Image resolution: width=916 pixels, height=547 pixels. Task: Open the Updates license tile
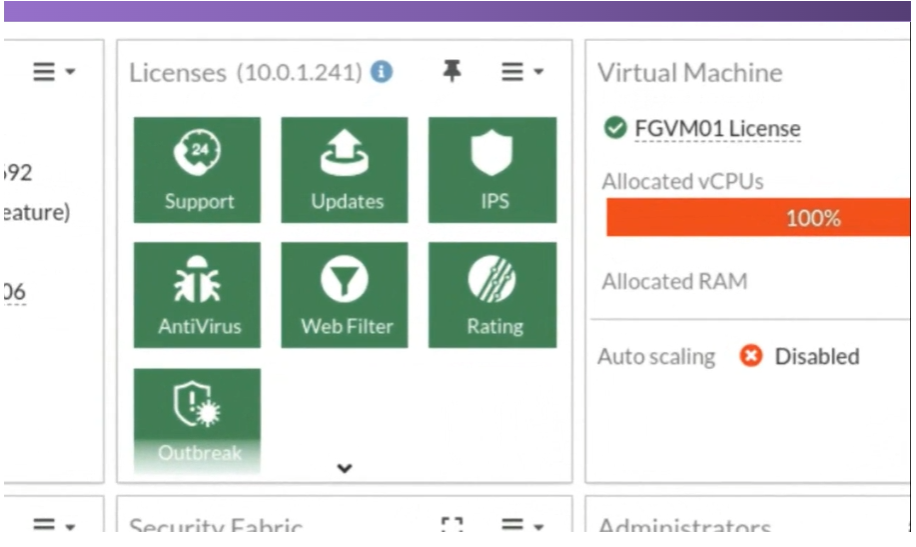pyautogui.click(x=345, y=170)
